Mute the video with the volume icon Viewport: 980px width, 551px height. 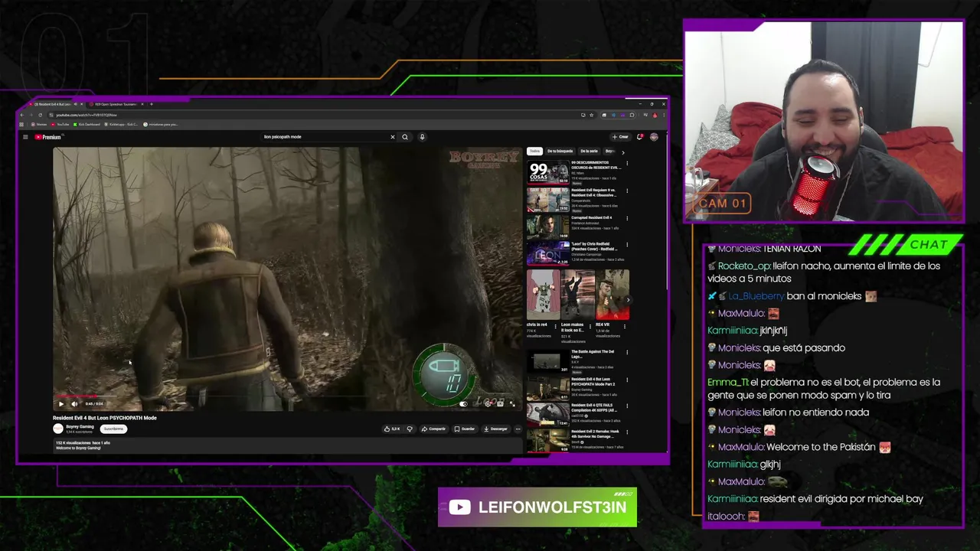coord(74,404)
